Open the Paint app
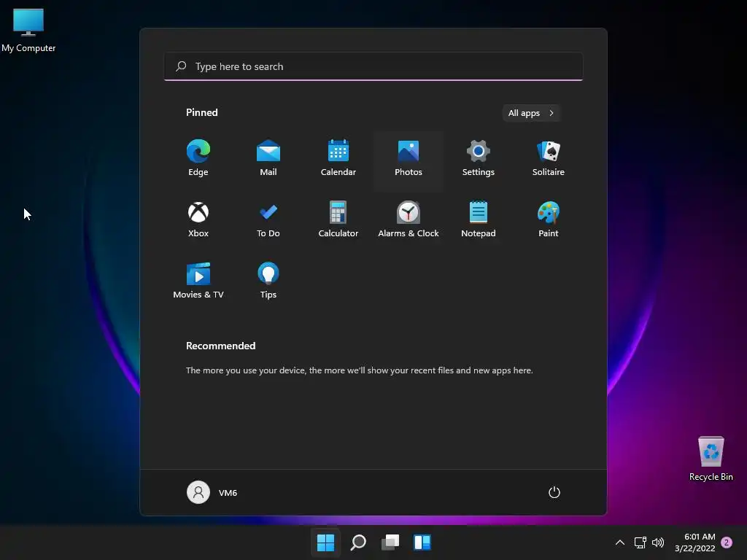The width and height of the screenshot is (747, 560). [x=549, y=220]
